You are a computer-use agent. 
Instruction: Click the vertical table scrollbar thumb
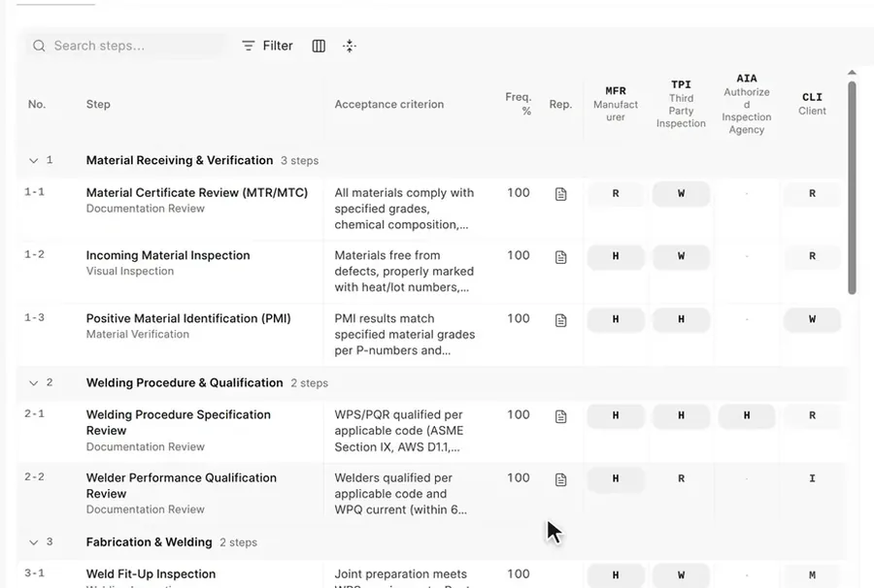coord(852,187)
